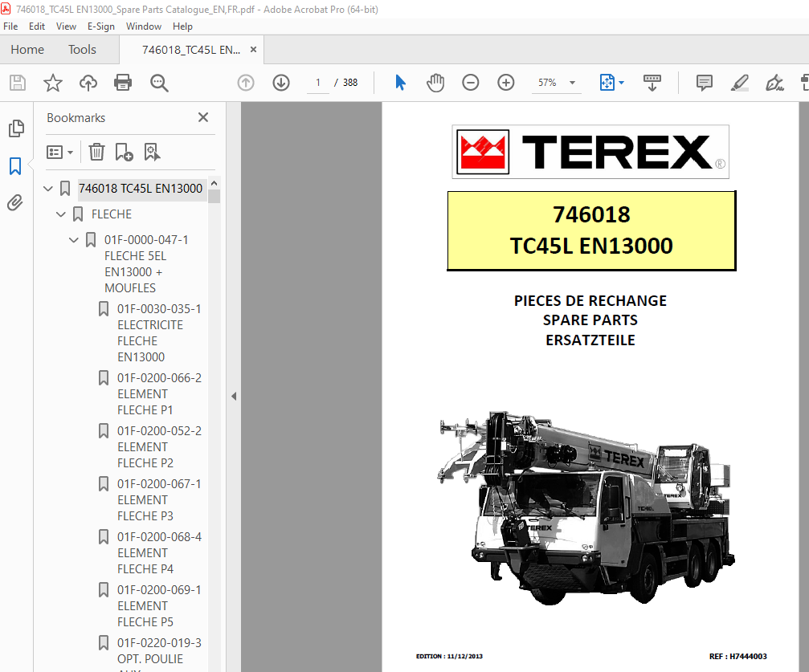Collapse the navigation pane arrow
The height and width of the screenshot is (672, 809).
[x=234, y=396]
